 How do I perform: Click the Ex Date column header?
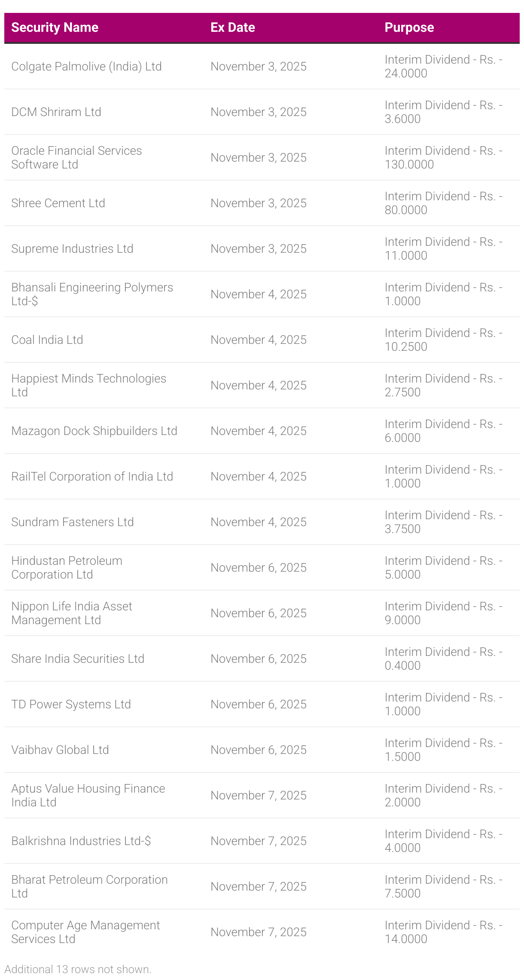point(233,28)
